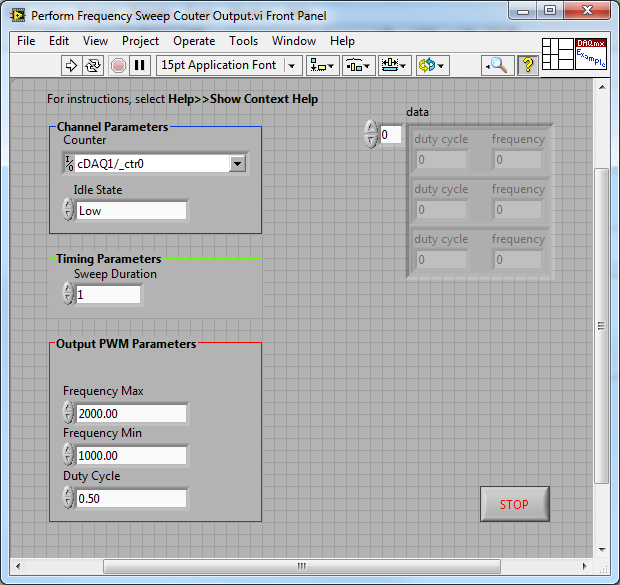Toggle the Context Help question mark button
The height and width of the screenshot is (585, 620).
pyautogui.click(x=527, y=65)
